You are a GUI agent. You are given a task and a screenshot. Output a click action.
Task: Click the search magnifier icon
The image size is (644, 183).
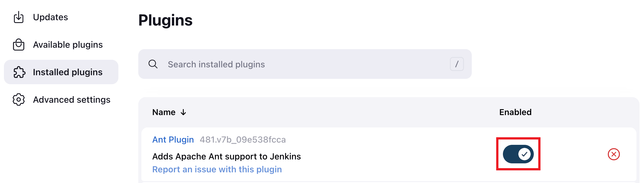pyautogui.click(x=153, y=64)
